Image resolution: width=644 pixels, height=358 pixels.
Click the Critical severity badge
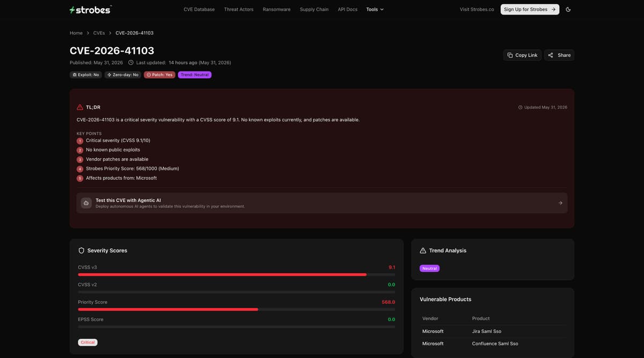pos(88,342)
